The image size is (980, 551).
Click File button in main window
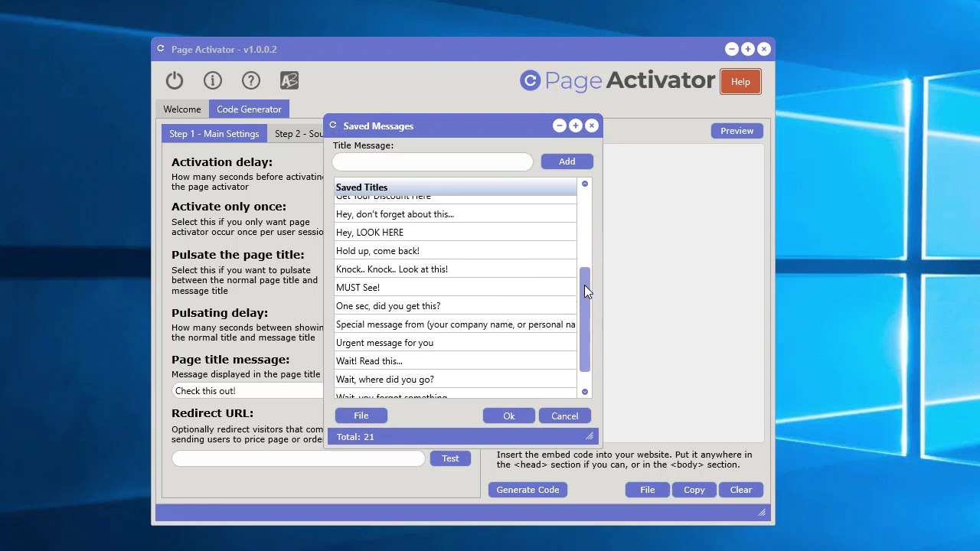648,490
